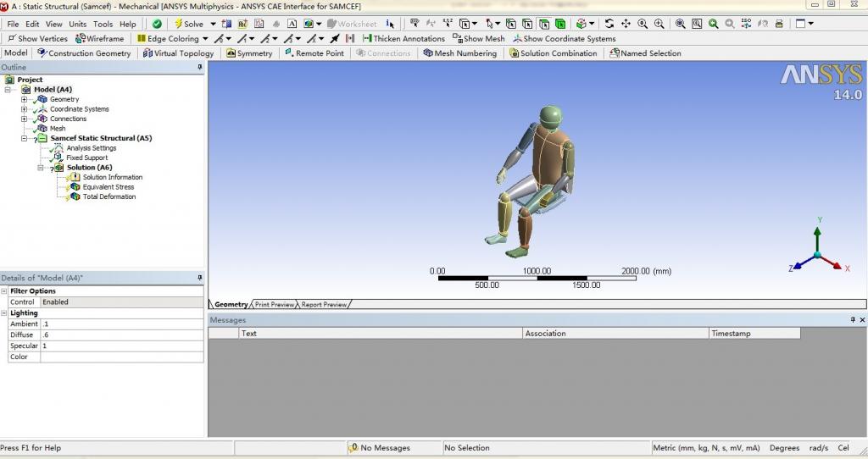
Task: Click the Remote Point toolbar icon
Action: [x=314, y=53]
